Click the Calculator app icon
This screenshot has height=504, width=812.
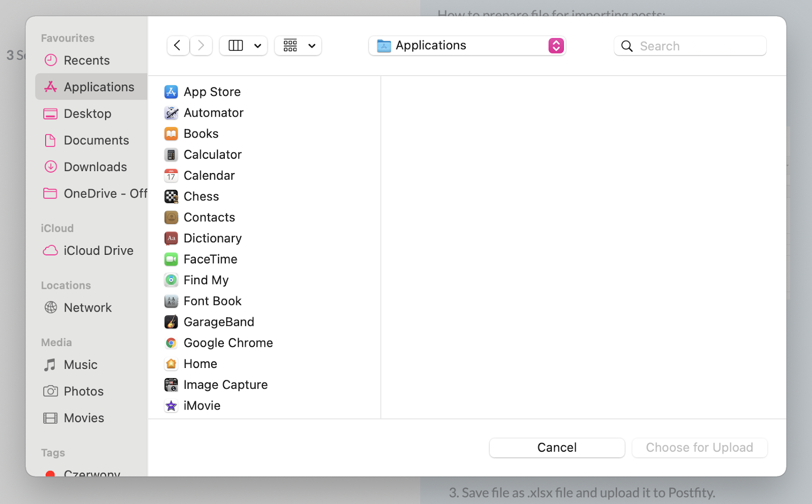tap(171, 155)
